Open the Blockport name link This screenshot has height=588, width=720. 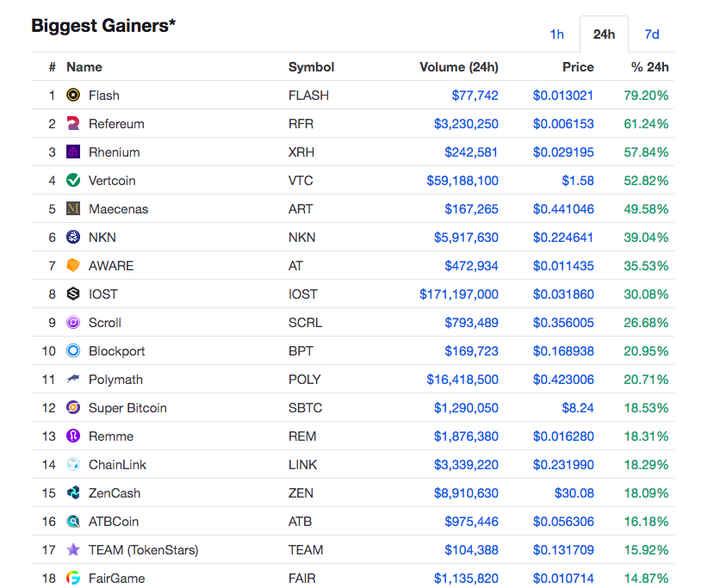(116, 351)
